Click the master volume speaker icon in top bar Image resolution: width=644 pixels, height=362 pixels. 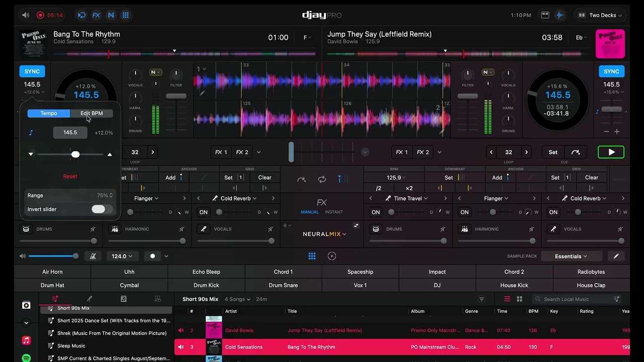click(26, 15)
